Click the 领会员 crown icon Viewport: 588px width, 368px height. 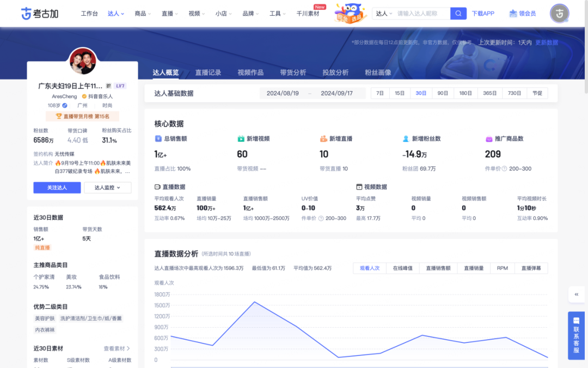point(513,14)
